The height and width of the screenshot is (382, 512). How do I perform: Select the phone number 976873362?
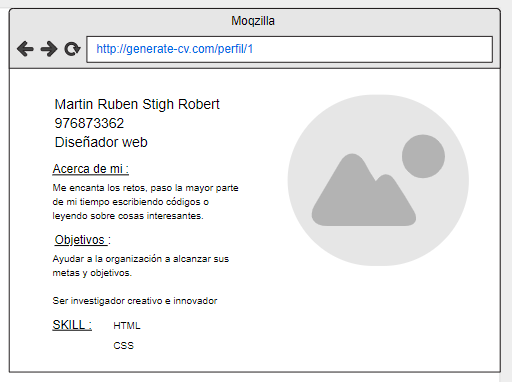(89, 123)
